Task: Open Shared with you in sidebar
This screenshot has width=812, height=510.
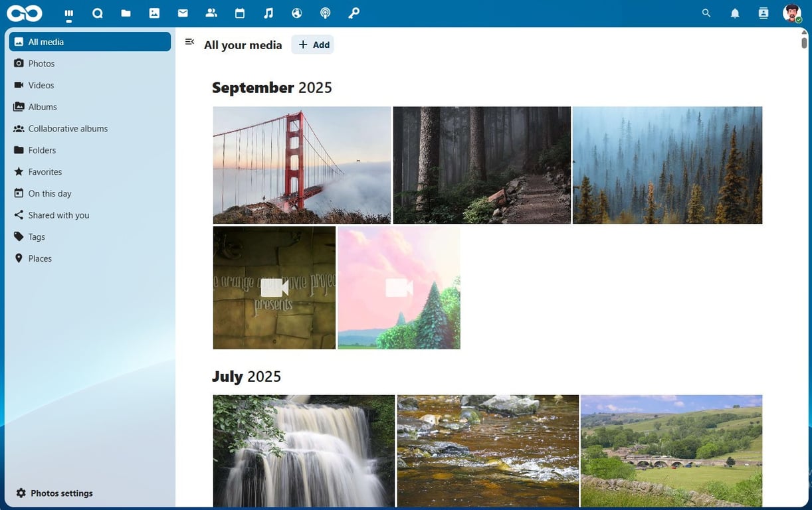Action: [90, 215]
